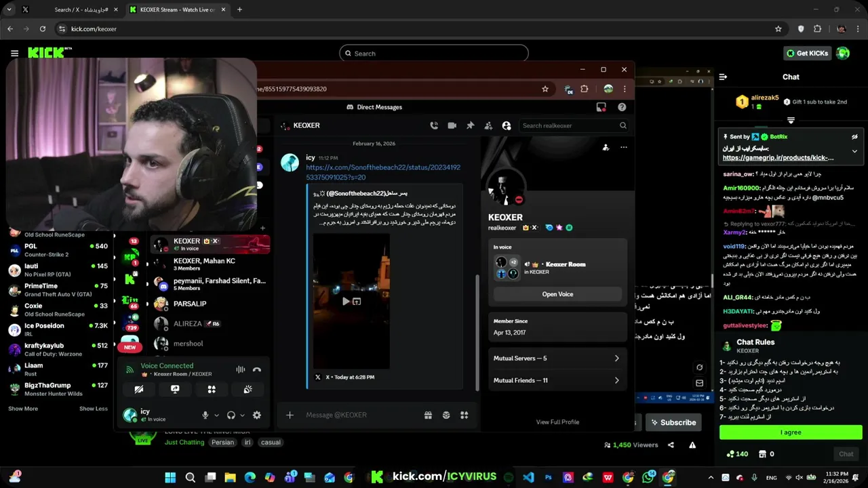This screenshot has height=488, width=868.
Task: Open the profile more options menu
Action: pos(624,147)
